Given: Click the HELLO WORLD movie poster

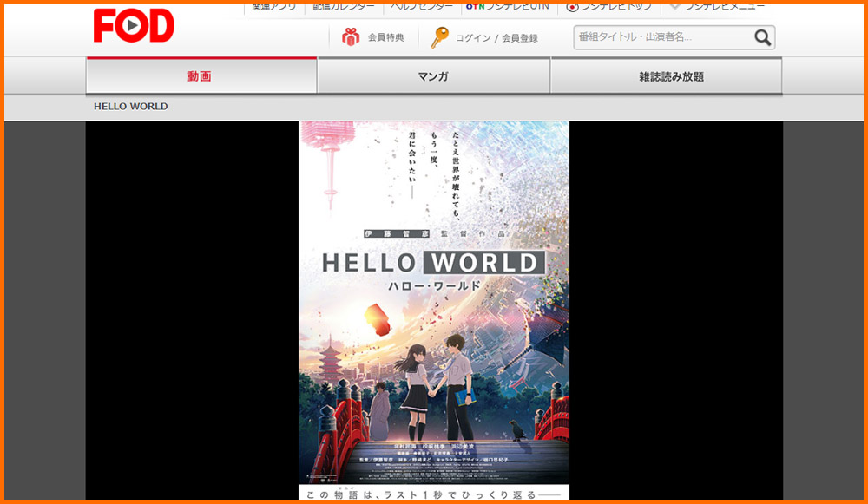Looking at the screenshot, I should pos(434,310).
